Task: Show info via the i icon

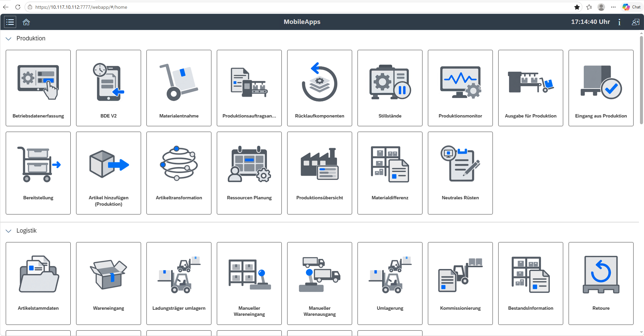Action: point(619,22)
